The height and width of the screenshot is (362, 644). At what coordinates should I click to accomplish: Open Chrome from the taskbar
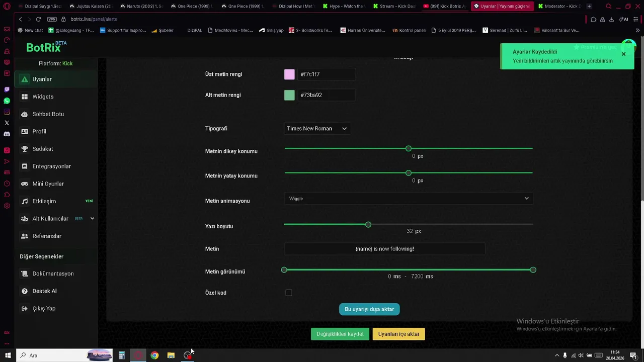point(154,355)
